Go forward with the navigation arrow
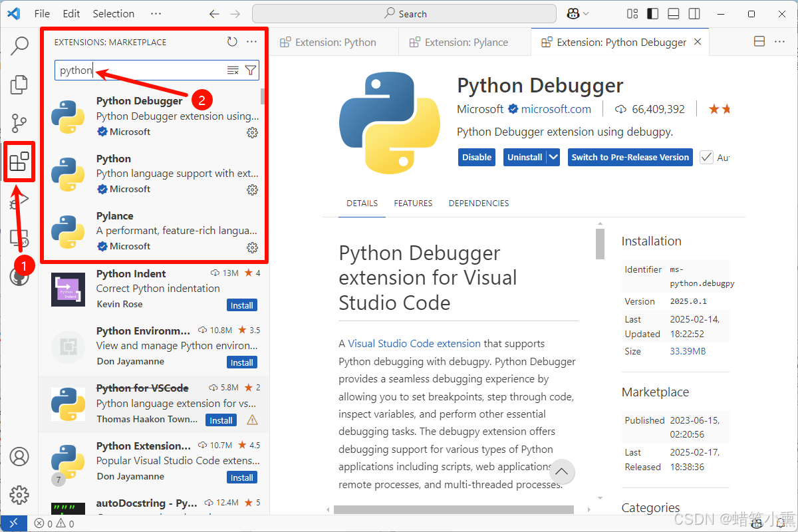798x532 pixels. pyautogui.click(x=235, y=14)
